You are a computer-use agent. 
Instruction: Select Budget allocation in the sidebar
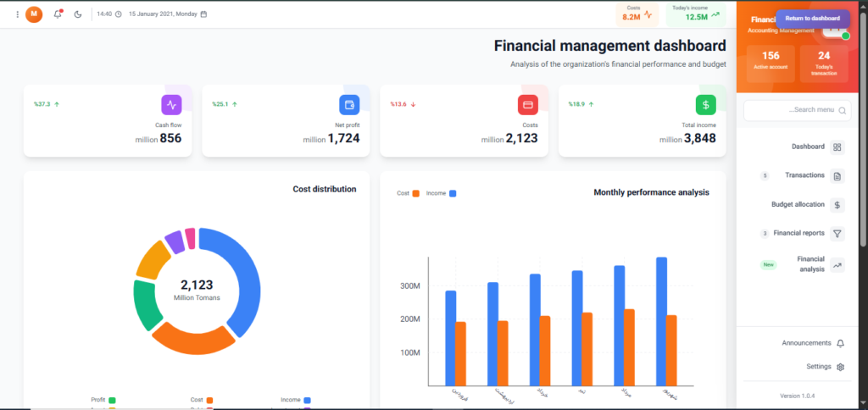807,205
